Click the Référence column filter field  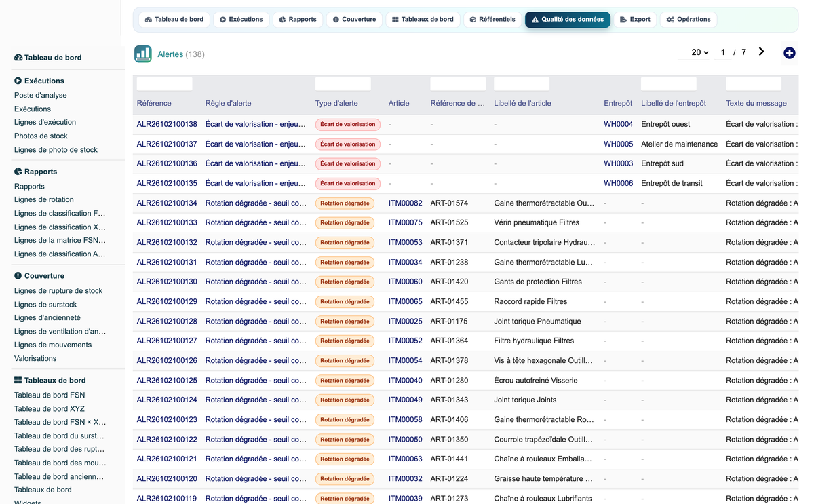[x=165, y=84]
